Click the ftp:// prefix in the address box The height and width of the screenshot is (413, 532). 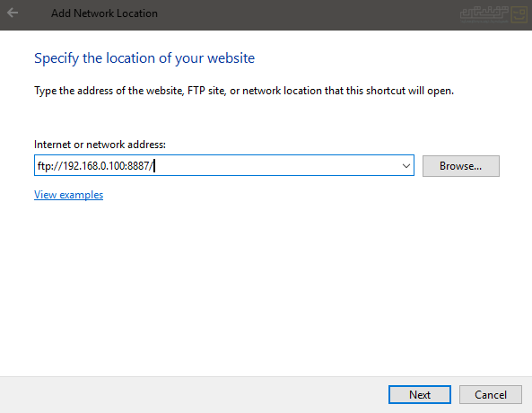tap(50, 166)
